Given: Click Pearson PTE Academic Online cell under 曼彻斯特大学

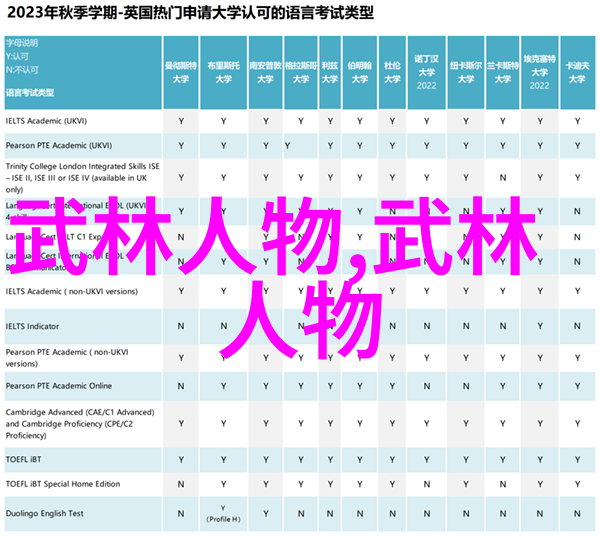Looking at the screenshot, I should coord(181,386).
